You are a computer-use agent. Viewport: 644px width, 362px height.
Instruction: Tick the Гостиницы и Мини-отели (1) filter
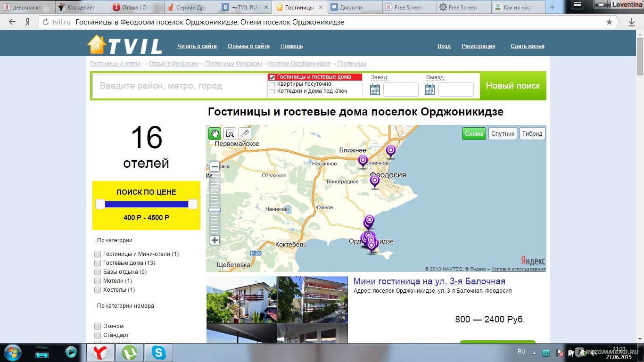(98, 254)
